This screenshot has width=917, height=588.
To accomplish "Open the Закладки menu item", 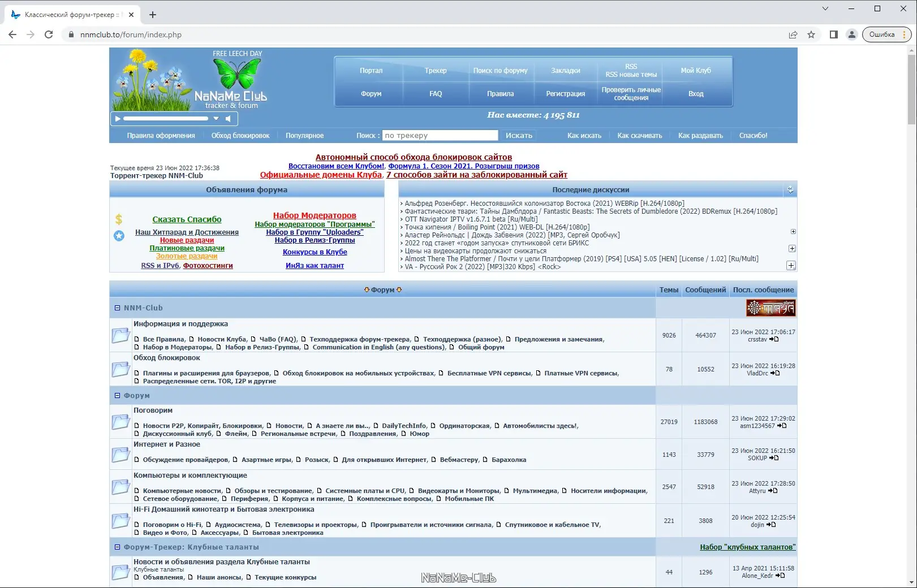I will click(x=566, y=71).
